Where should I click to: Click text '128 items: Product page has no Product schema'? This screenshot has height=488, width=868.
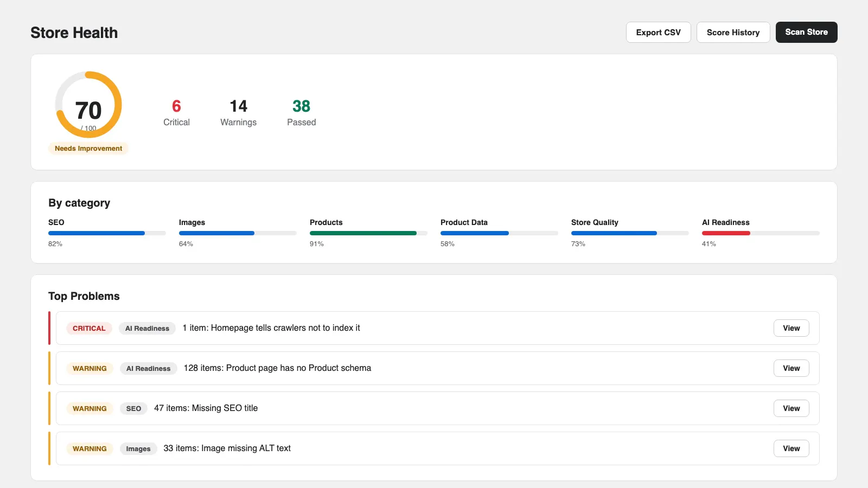pyautogui.click(x=277, y=368)
